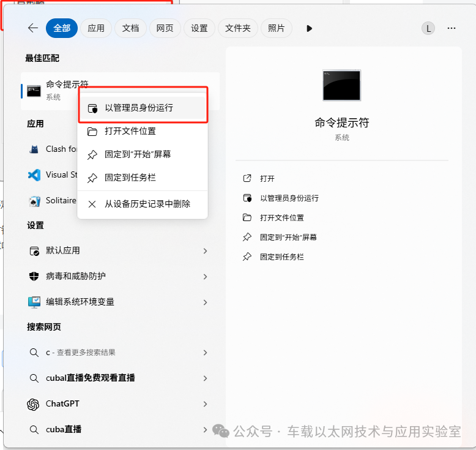Click the Visual Studio Code icon

[x=34, y=175]
